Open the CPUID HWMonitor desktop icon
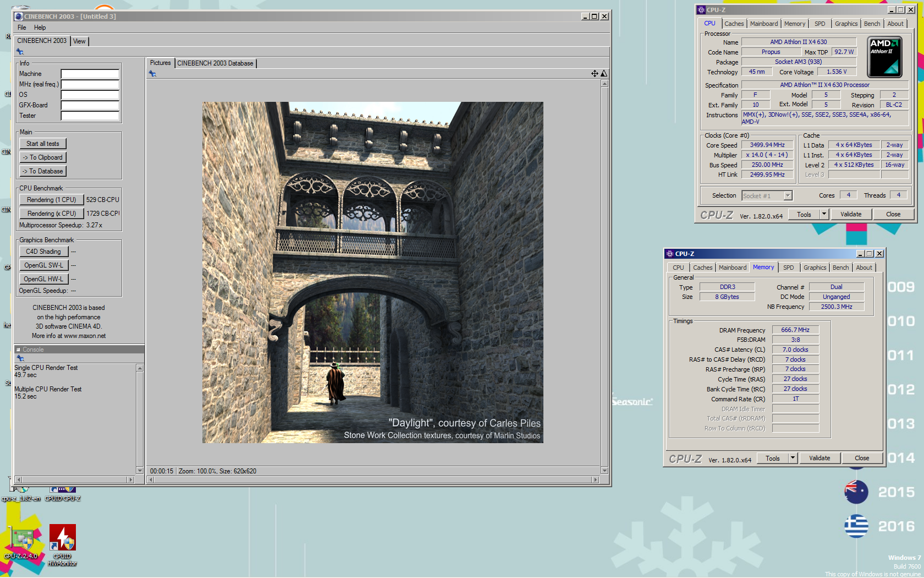 (62, 545)
